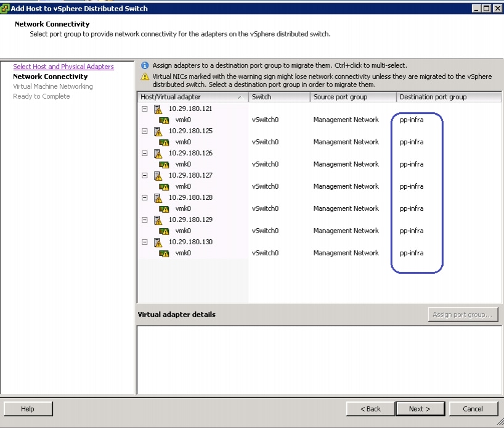504x428 pixels.
Task: Click host icon for 10.29.180.126
Action: pyautogui.click(x=158, y=154)
